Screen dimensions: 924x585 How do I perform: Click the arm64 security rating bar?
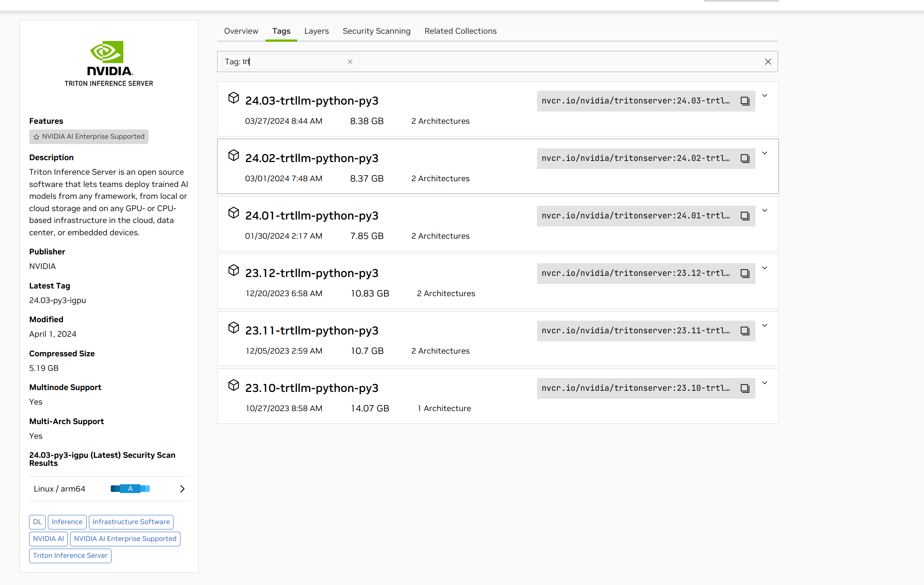pyautogui.click(x=130, y=489)
